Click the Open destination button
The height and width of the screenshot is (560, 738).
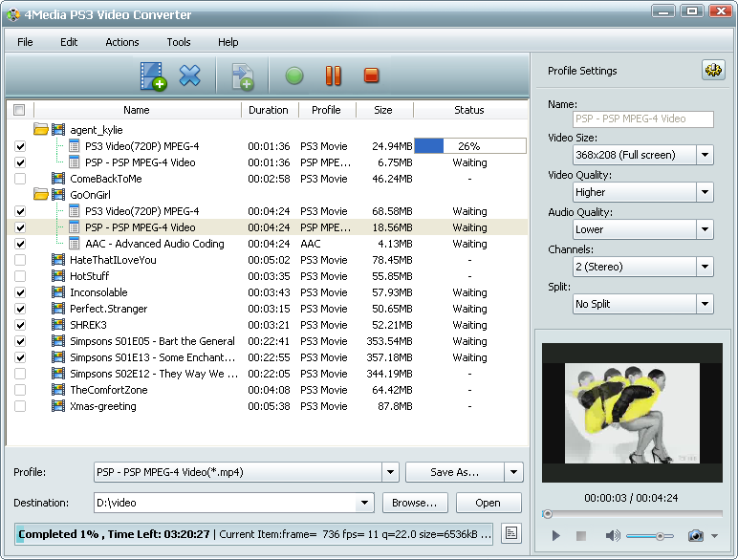coord(488,503)
